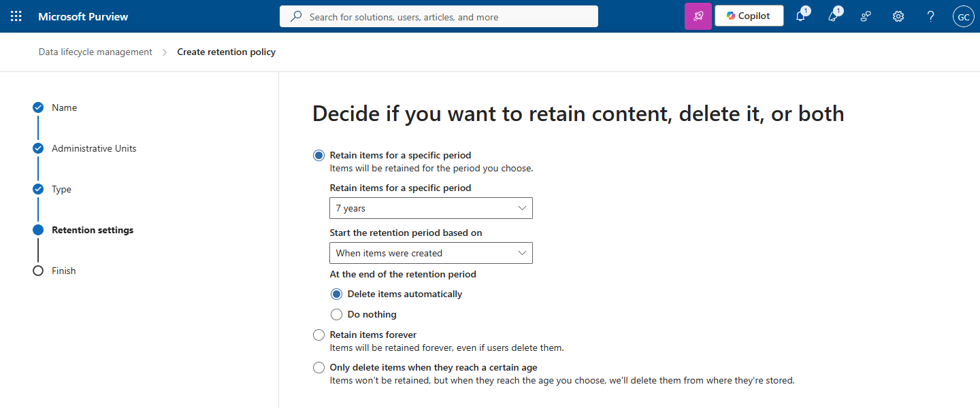Go to the Administrative Units step

(94, 148)
